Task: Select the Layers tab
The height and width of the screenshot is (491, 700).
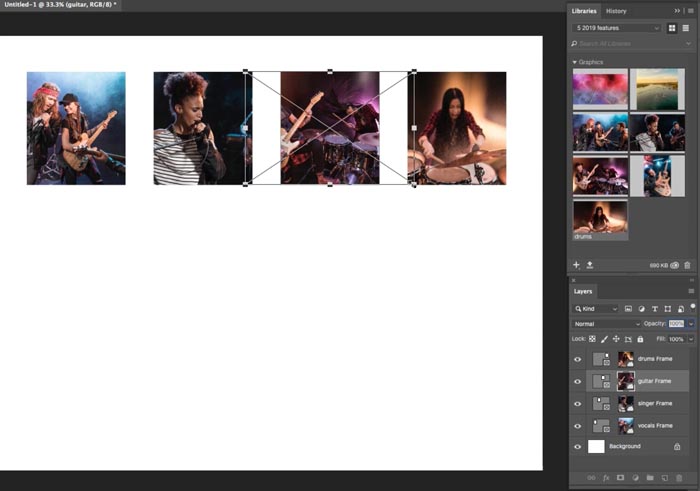Action: click(x=583, y=291)
